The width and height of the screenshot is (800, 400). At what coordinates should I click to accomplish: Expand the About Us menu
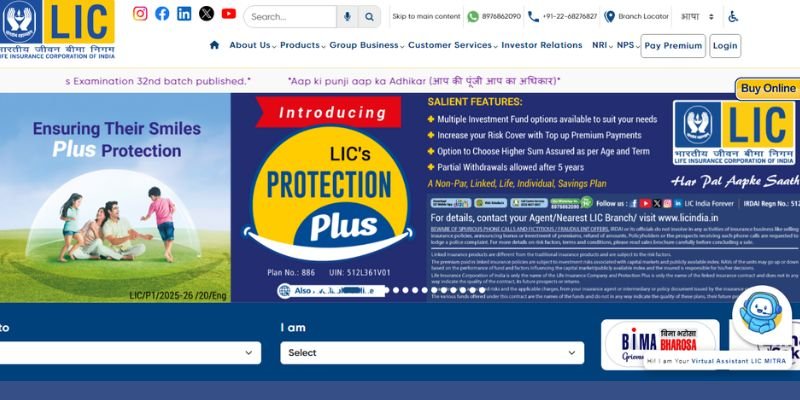pos(253,45)
